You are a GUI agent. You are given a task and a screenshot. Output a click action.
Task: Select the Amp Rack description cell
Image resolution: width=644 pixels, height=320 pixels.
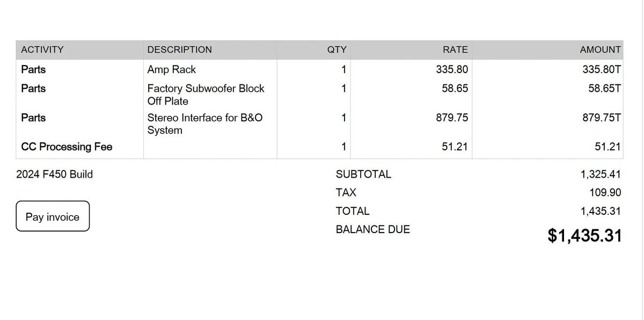[172, 70]
